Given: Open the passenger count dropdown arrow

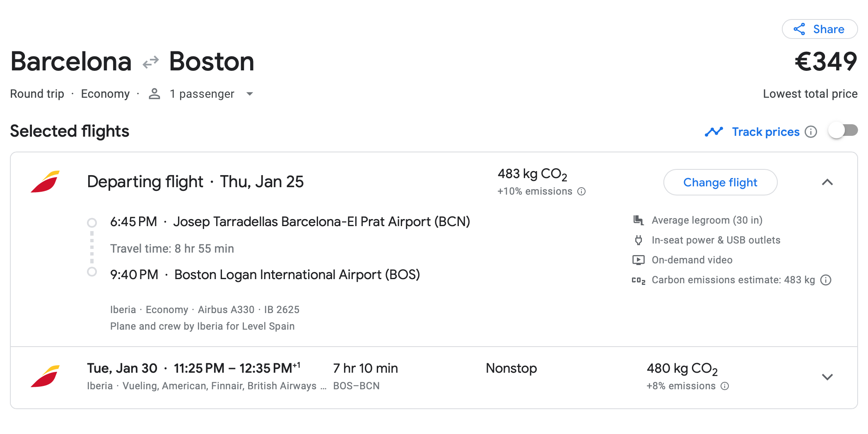Looking at the screenshot, I should (250, 94).
